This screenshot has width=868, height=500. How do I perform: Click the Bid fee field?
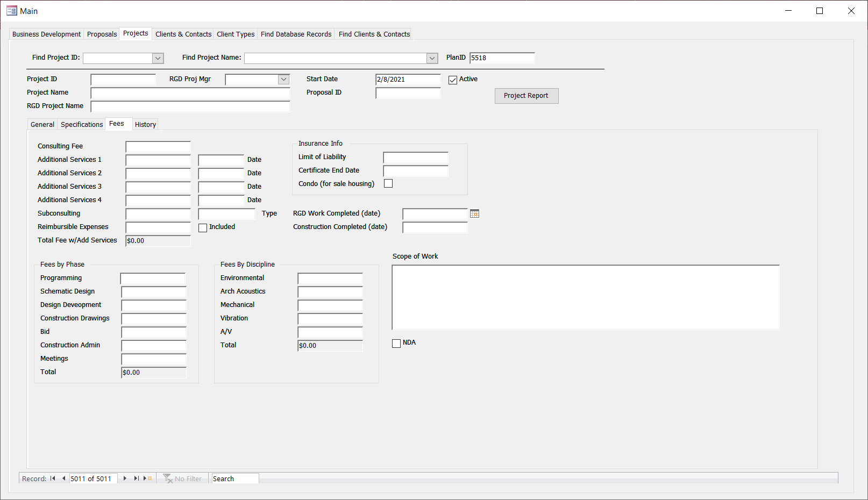[154, 332]
